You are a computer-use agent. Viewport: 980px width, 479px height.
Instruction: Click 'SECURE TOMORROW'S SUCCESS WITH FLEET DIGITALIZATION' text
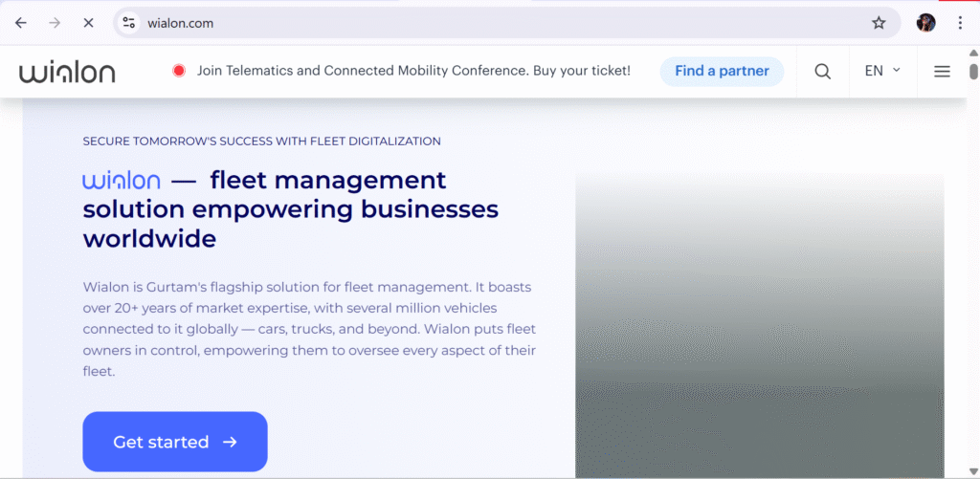tap(262, 142)
